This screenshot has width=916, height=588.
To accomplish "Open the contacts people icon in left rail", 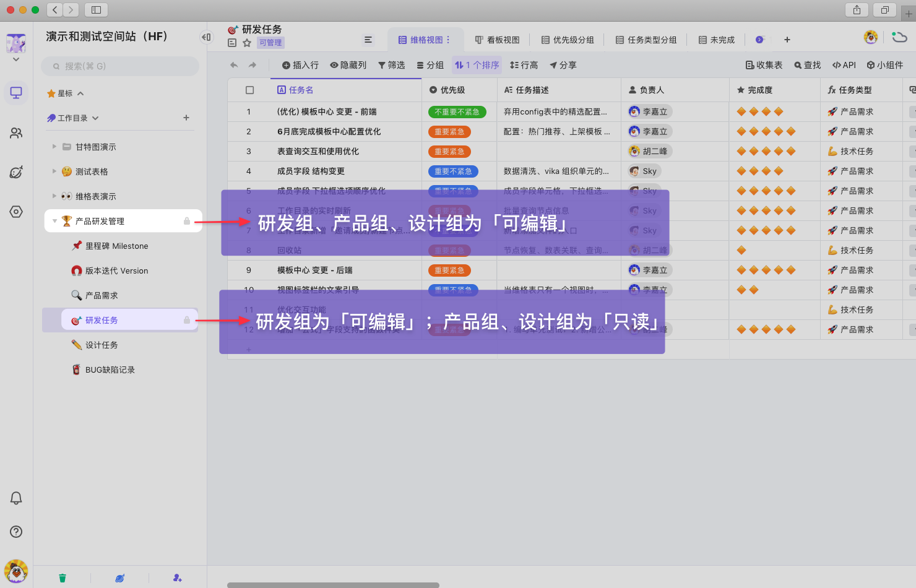I will 16,133.
